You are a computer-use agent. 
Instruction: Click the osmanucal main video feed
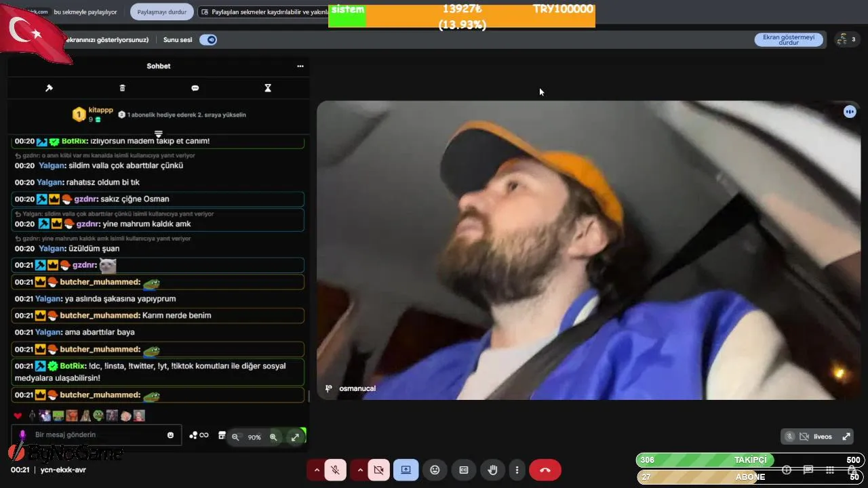point(589,250)
